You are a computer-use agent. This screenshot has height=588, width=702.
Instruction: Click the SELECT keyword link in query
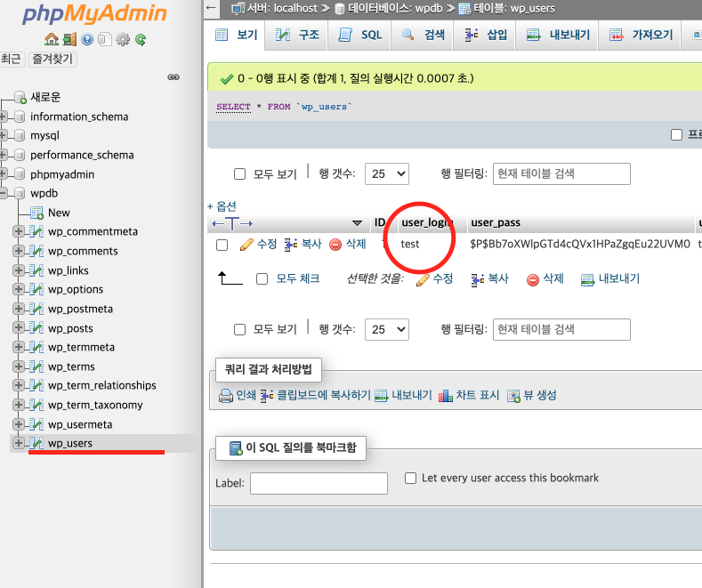233,107
